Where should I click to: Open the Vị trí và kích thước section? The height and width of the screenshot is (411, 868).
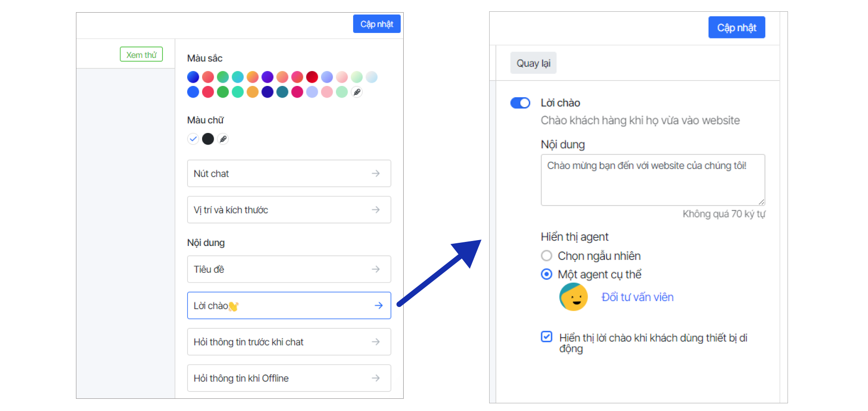coord(288,210)
